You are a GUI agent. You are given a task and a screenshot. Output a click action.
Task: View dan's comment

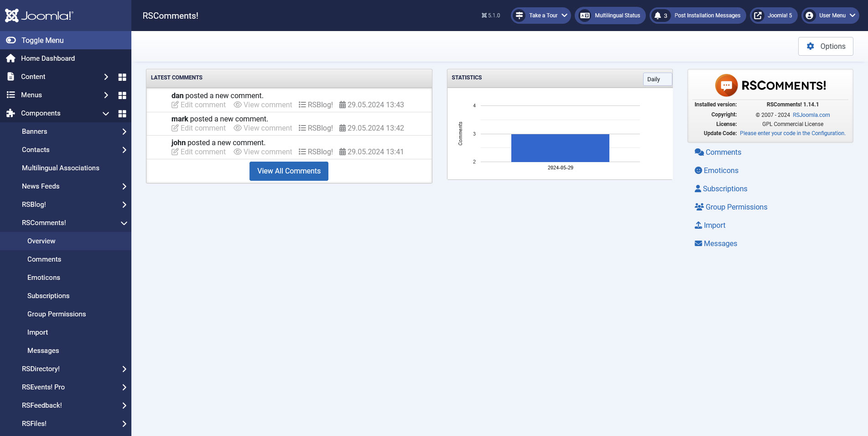point(263,105)
